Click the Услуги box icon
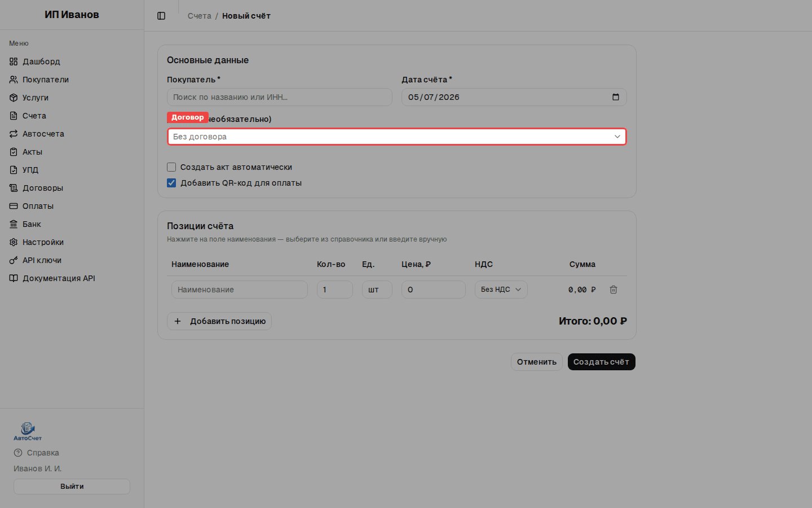 click(x=14, y=98)
